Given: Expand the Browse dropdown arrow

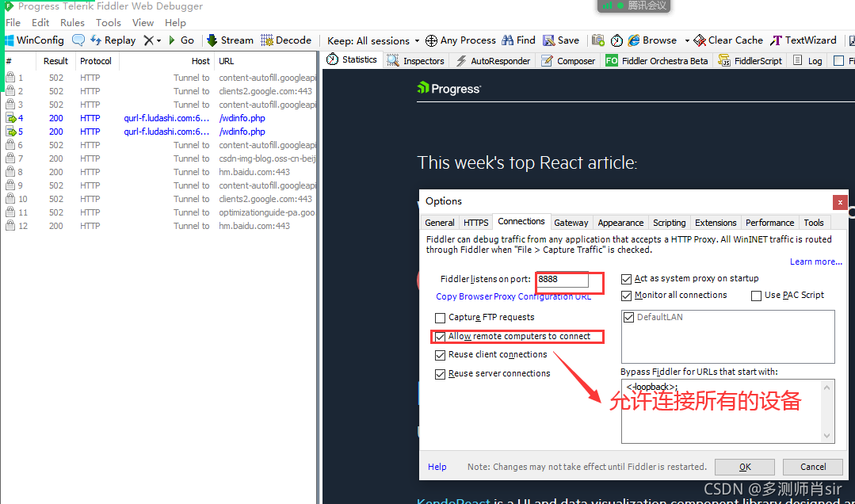Looking at the screenshot, I should 687,41.
